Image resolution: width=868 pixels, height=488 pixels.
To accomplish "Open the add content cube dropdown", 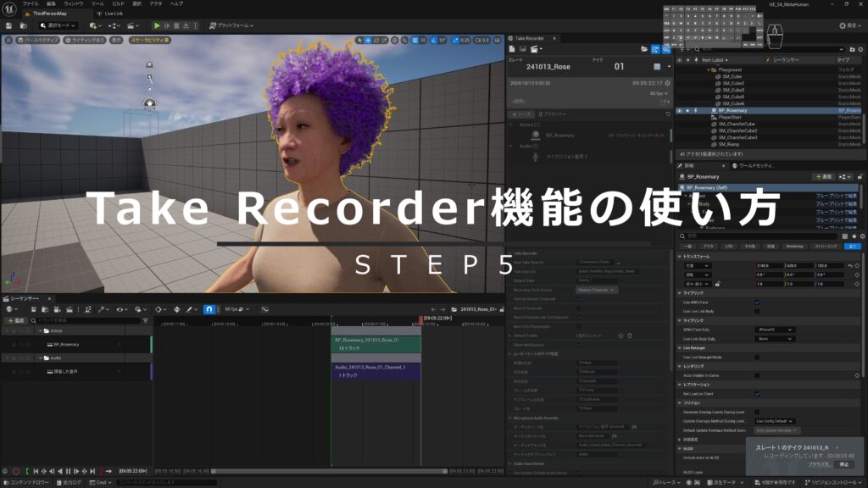I will 95,25.
